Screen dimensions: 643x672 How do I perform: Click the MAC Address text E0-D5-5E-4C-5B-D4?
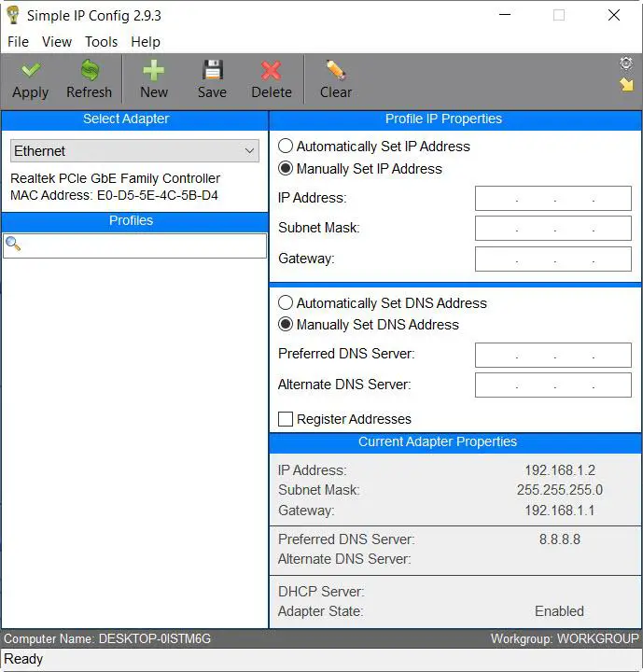click(158, 195)
